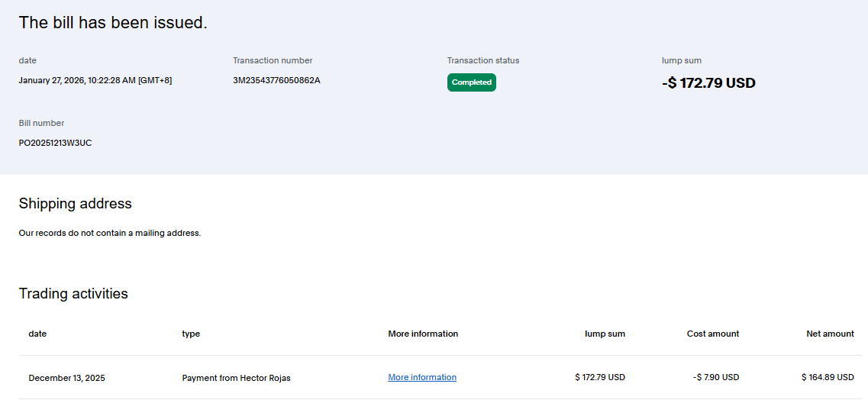
Task: Select the December 13, 2025 date cell
Action: (x=66, y=377)
